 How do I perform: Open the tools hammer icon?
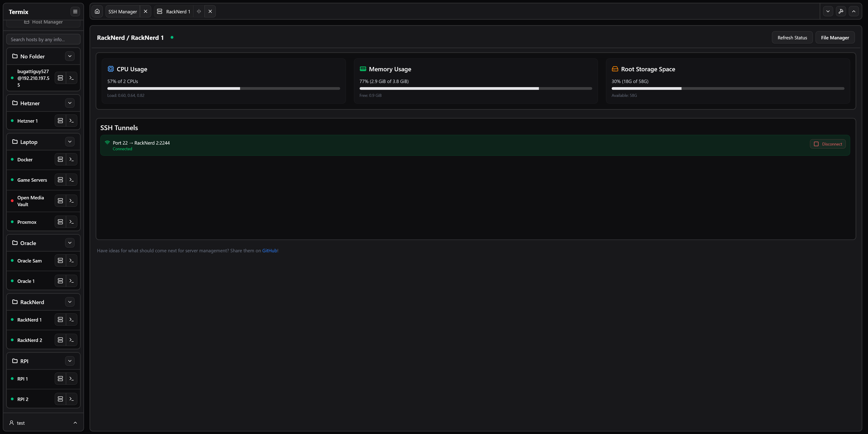pyautogui.click(x=841, y=12)
